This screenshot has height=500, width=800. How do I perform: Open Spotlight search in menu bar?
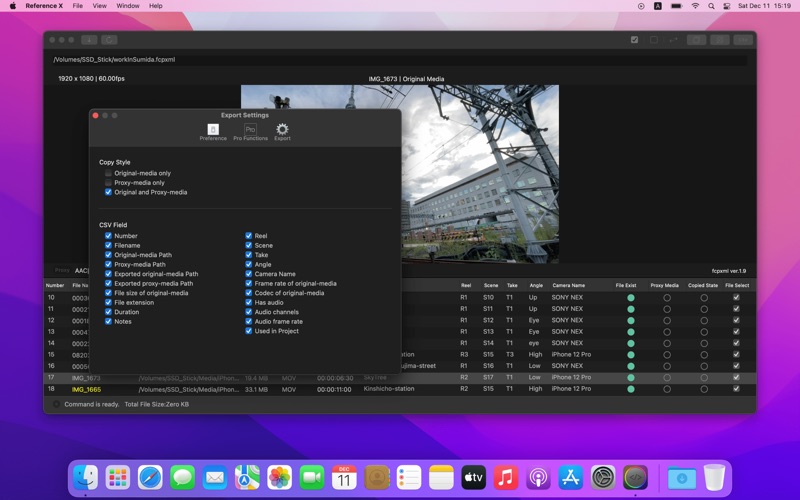coord(711,6)
